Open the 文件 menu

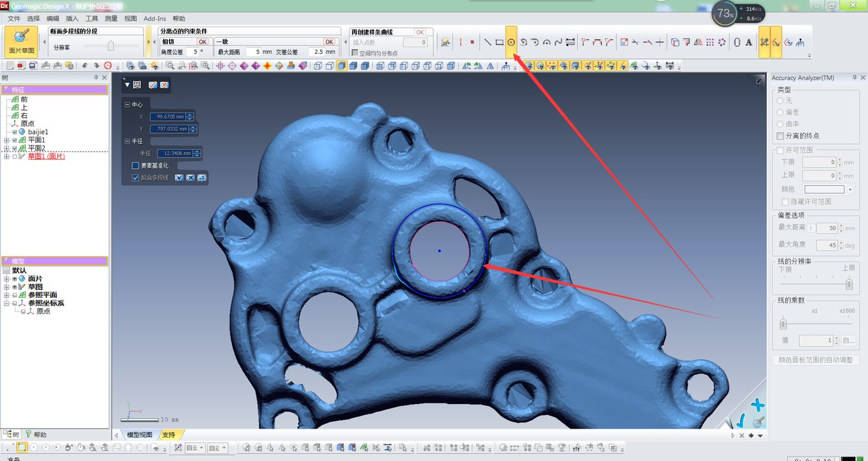pos(14,19)
